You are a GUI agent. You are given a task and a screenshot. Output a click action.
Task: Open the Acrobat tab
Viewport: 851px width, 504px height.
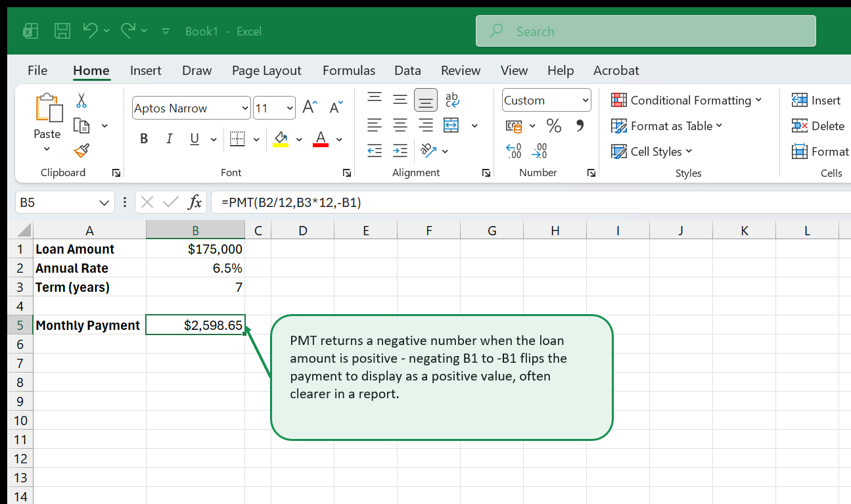tap(616, 70)
